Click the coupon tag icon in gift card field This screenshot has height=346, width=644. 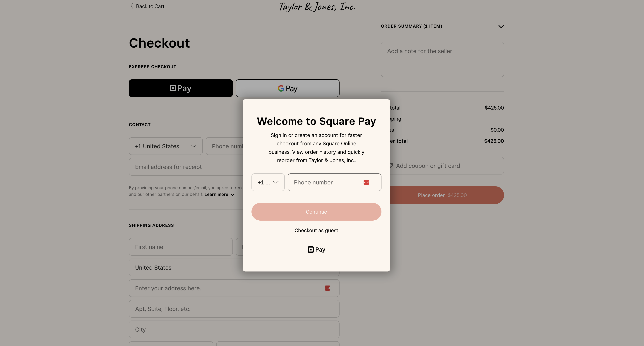[x=391, y=165]
